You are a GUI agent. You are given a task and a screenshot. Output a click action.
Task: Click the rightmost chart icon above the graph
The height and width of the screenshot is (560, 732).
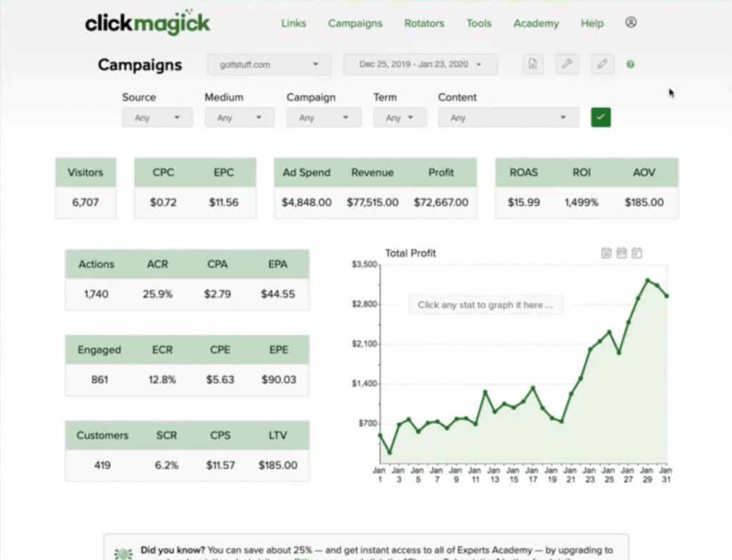click(636, 253)
